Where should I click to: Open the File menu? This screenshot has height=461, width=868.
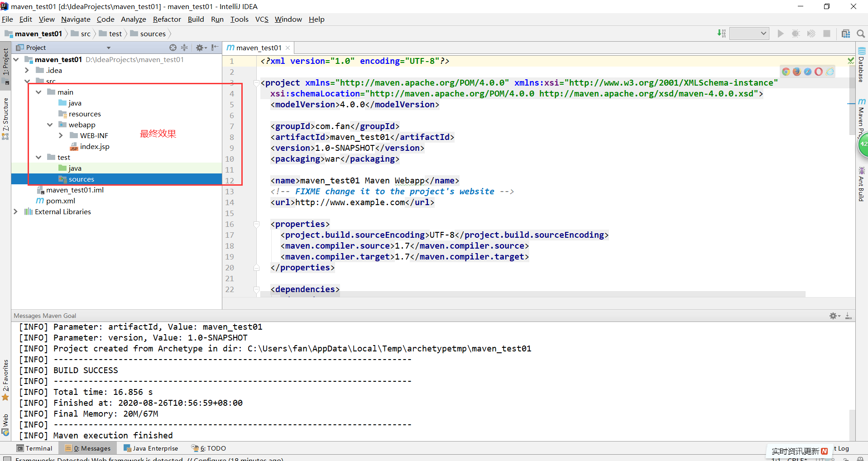[x=7, y=19]
